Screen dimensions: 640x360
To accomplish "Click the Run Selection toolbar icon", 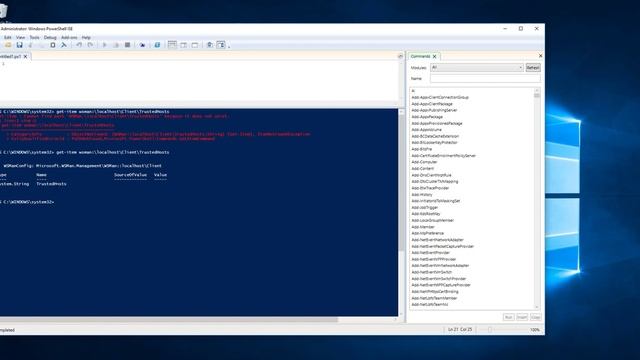I will [116, 45].
